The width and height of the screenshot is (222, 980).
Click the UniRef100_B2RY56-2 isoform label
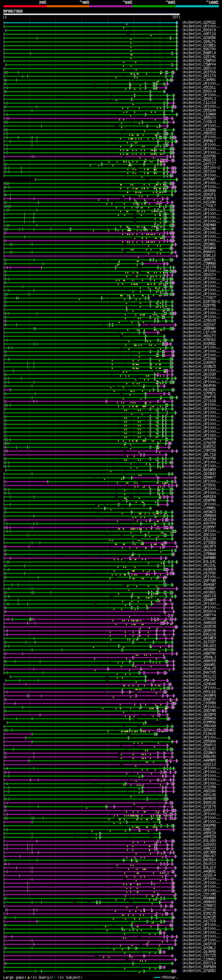[201, 302]
